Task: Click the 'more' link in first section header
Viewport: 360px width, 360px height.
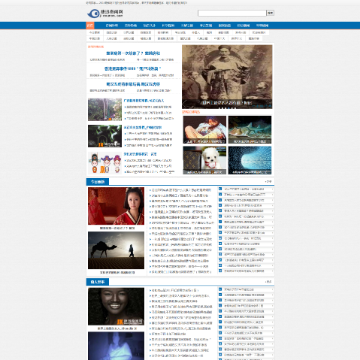Action: point(268,182)
